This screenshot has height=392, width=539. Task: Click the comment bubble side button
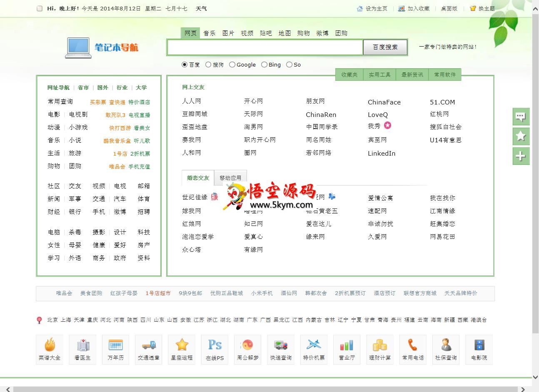pos(521,117)
